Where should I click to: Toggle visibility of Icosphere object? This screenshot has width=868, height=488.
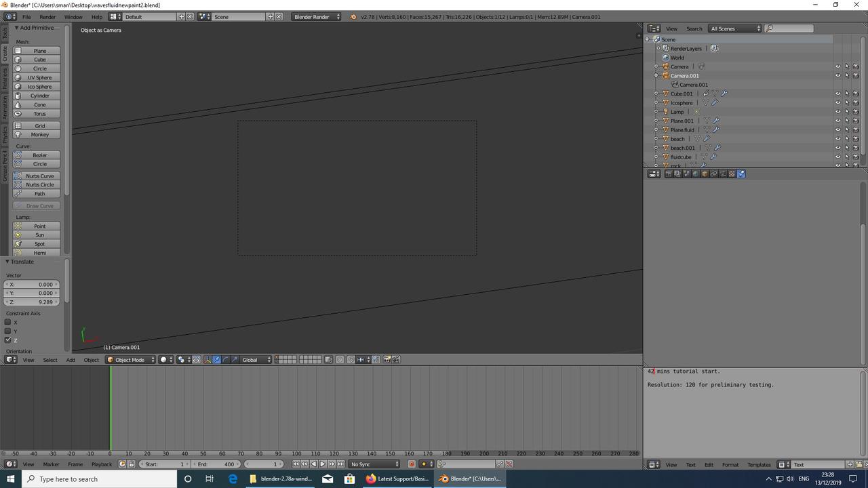[837, 102]
